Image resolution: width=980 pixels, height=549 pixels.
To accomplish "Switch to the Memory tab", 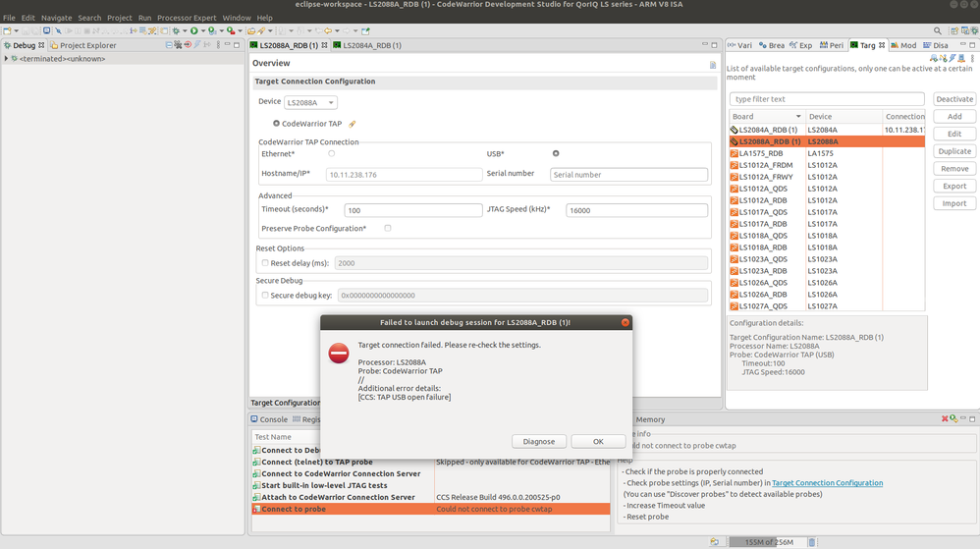I will [650, 419].
